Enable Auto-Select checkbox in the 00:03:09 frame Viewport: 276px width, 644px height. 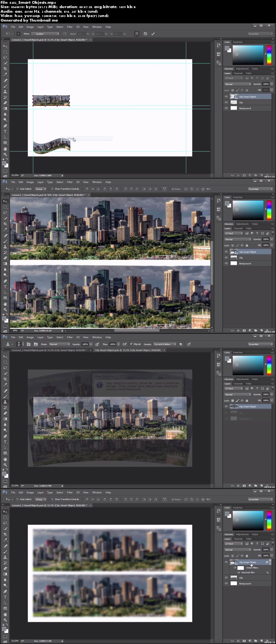[x=17, y=189]
